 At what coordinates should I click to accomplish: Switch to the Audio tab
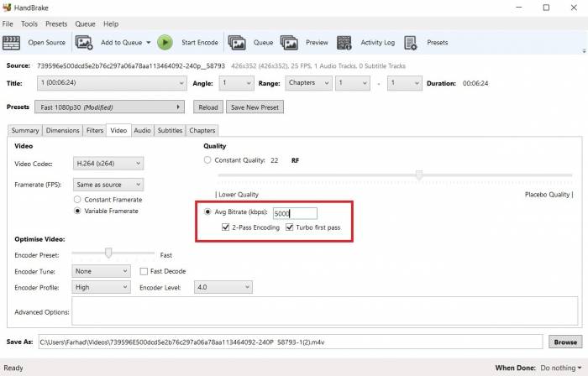[x=142, y=130]
